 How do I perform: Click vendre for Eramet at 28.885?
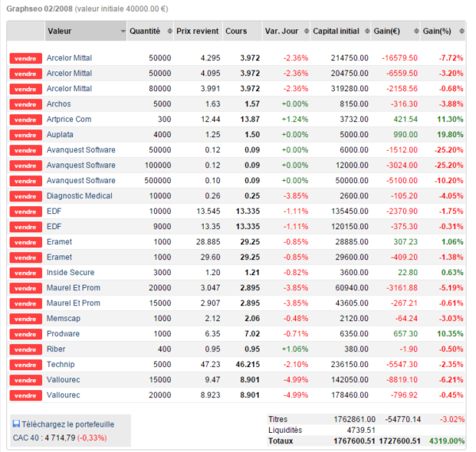click(x=26, y=242)
